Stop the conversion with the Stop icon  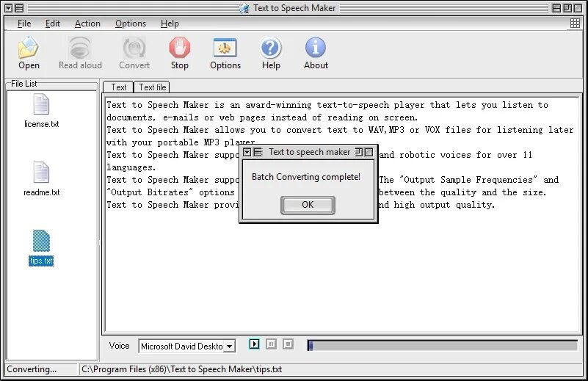180,48
